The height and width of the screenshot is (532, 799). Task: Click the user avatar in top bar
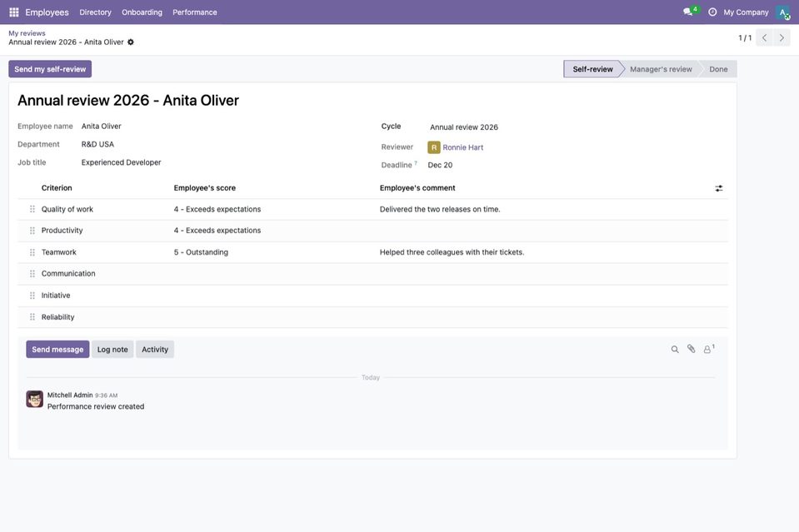[782, 12]
